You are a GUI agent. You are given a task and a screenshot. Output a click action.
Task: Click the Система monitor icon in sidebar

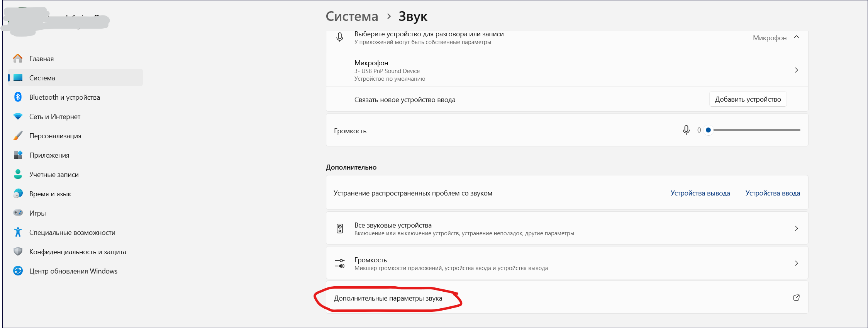click(x=18, y=78)
